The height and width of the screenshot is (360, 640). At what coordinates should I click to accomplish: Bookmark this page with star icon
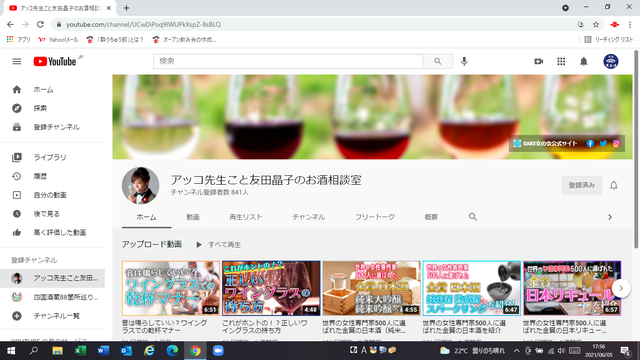(596, 24)
